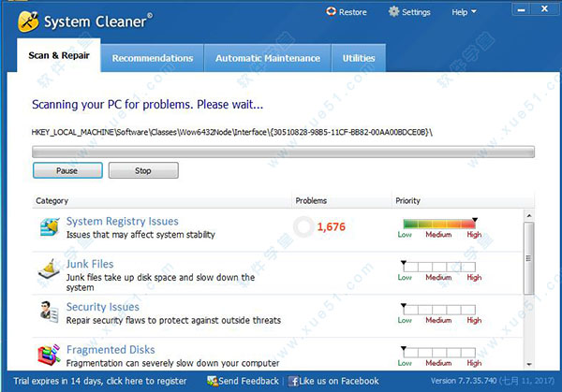
Task: Switch to Automatic Maintenance tab
Action: [268, 58]
